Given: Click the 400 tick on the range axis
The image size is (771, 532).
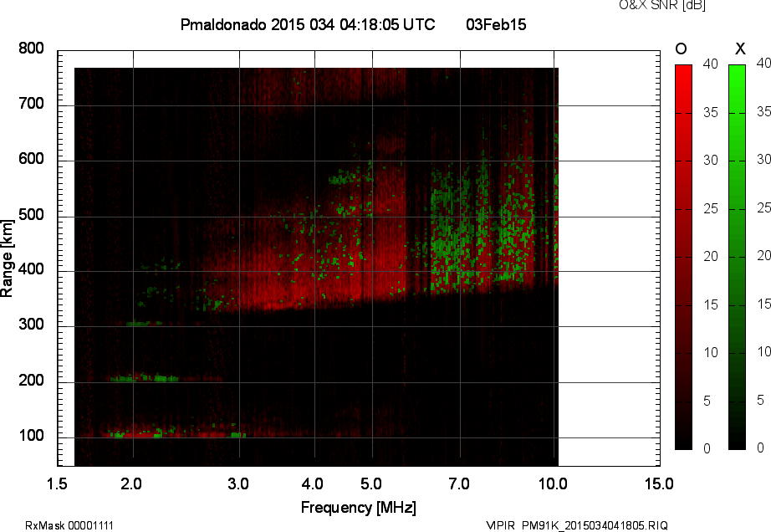Looking at the screenshot, I should tap(31, 269).
